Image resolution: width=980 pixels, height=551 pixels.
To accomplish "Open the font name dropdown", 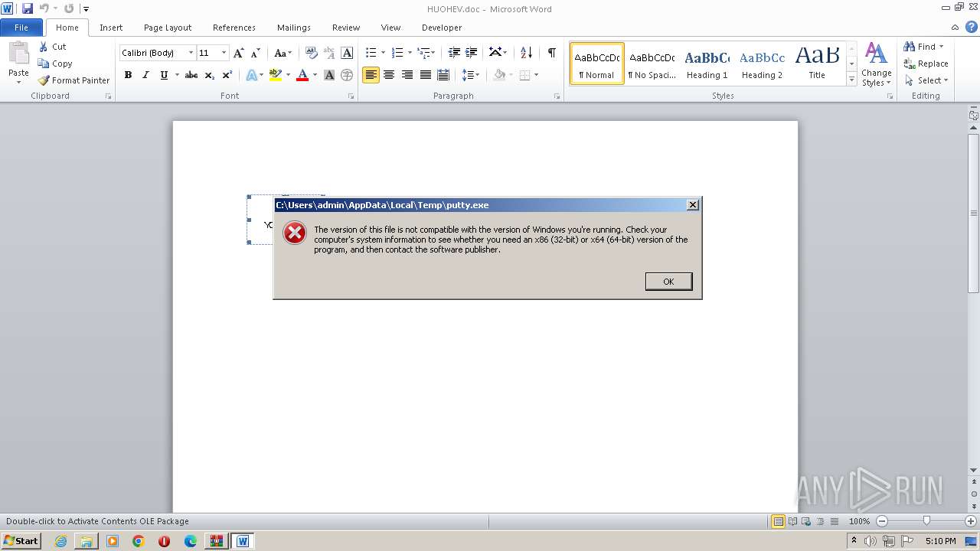I will 191,53.
